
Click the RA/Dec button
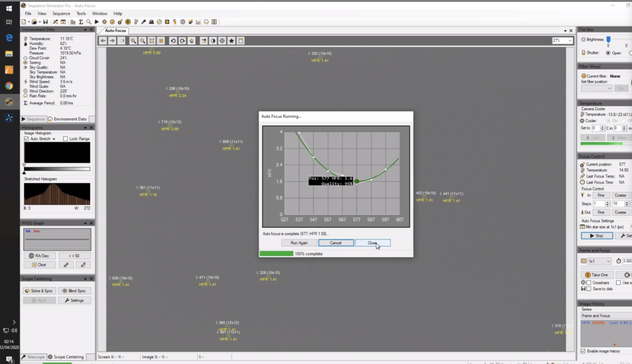coord(39,255)
